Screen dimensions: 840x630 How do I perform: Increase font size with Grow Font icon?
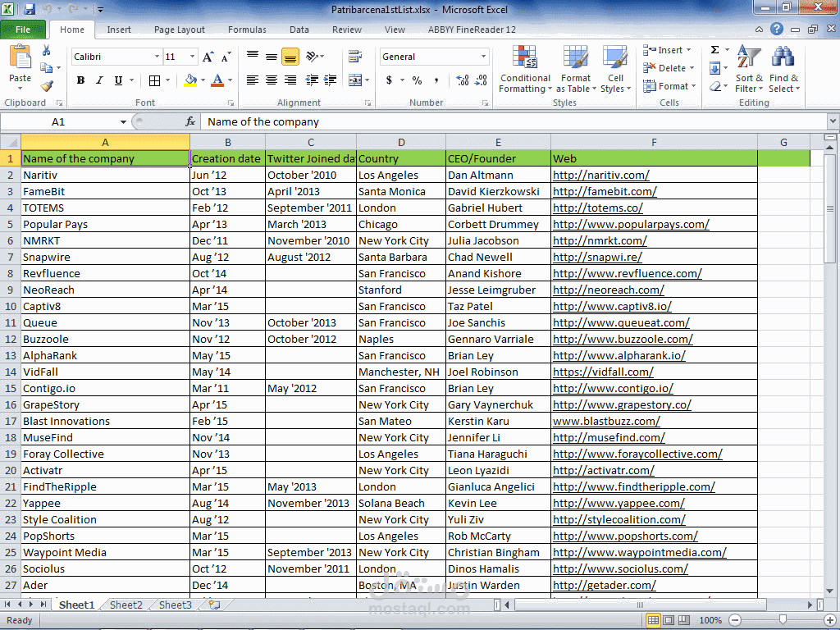208,57
